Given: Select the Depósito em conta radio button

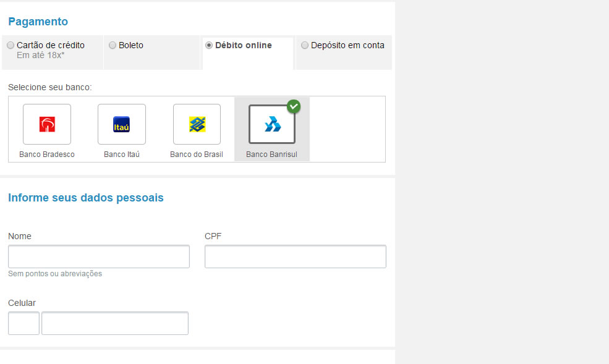Looking at the screenshot, I should 305,45.
